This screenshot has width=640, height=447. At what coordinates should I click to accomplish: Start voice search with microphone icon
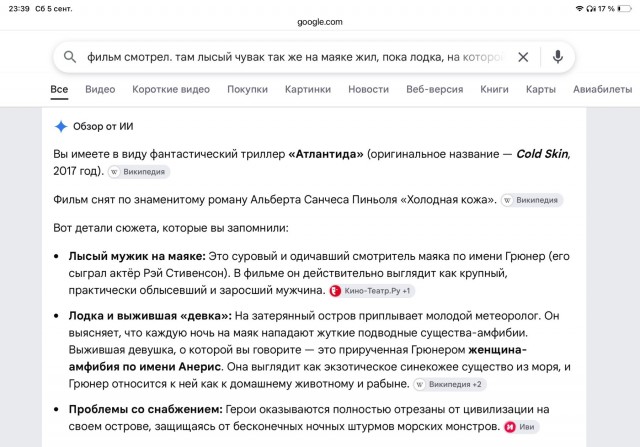pyautogui.click(x=558, y=57)
